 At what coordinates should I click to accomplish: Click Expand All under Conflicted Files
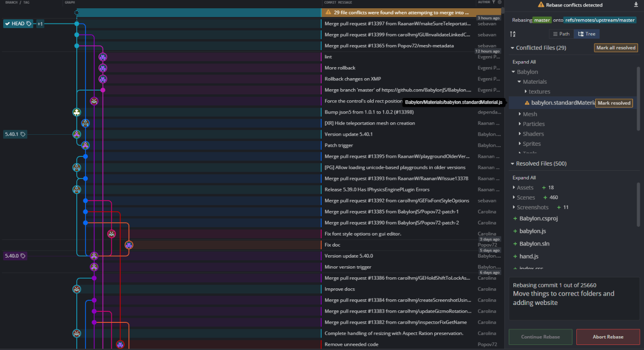(x=524, y=62)
